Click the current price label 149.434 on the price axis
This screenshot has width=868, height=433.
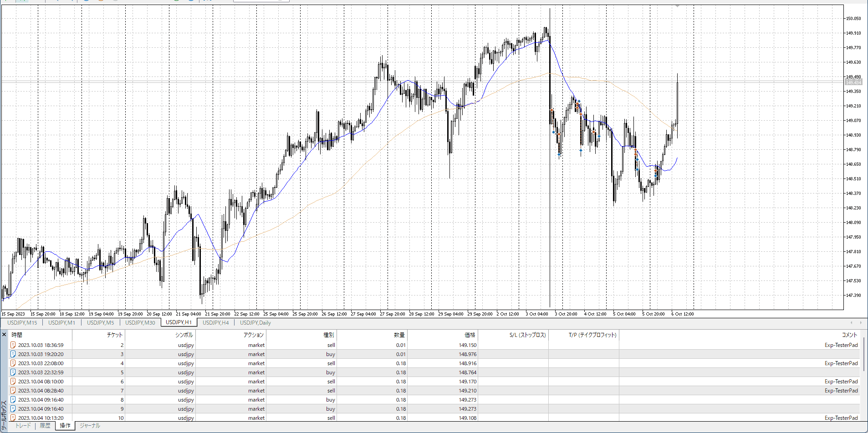click(x=853, y=82)
